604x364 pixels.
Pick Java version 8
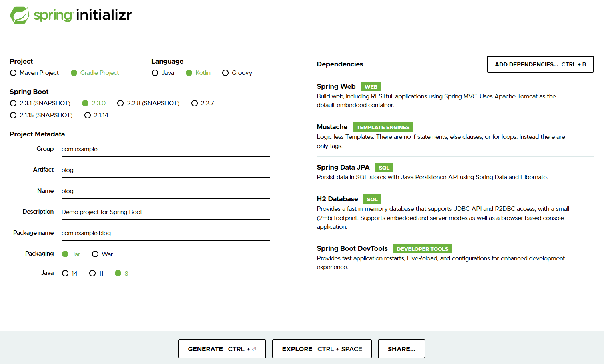click(122, 274)
